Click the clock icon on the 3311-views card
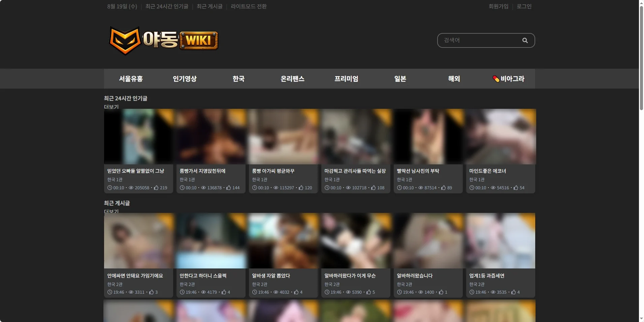This screenshot has height=322, width=644. click(110, 292)
